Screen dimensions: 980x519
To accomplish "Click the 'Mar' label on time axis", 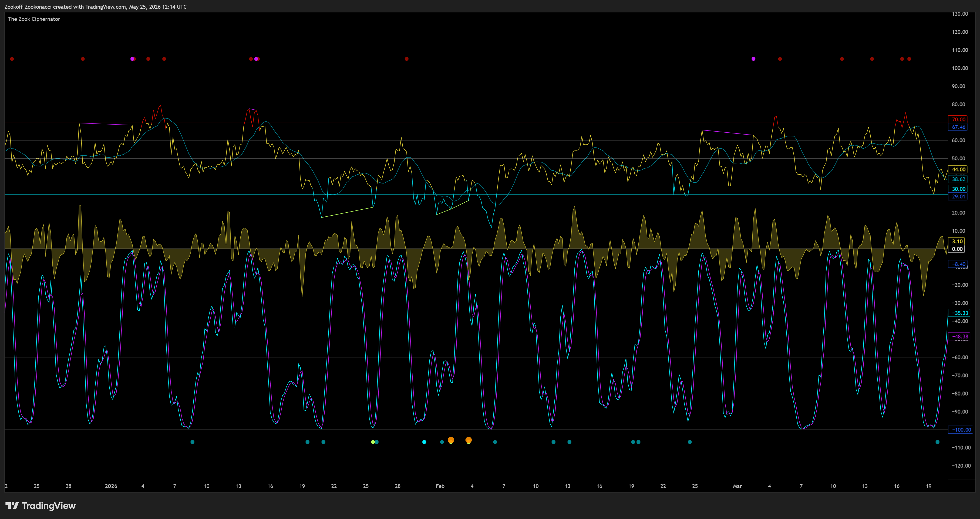I will tap(737, 486).
